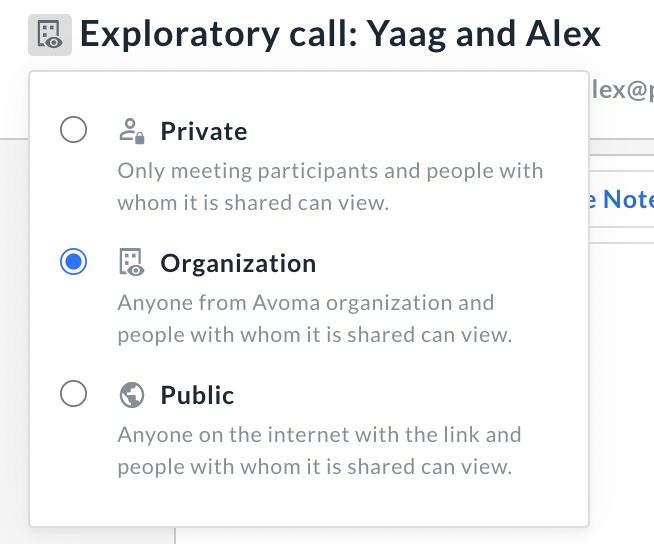Click the description about anyone on the internet
Image resolution: width=654 pixels, height=544 pixels.
pos(319,450)
